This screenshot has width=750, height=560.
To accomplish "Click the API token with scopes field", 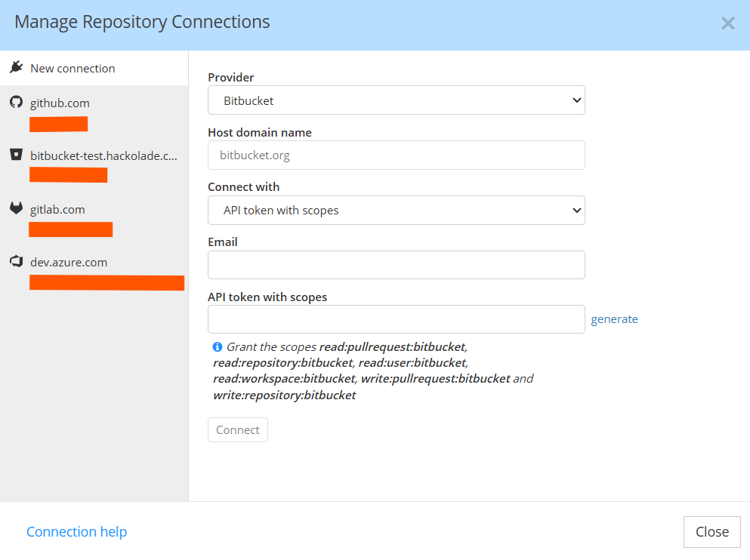I will 396,319.
